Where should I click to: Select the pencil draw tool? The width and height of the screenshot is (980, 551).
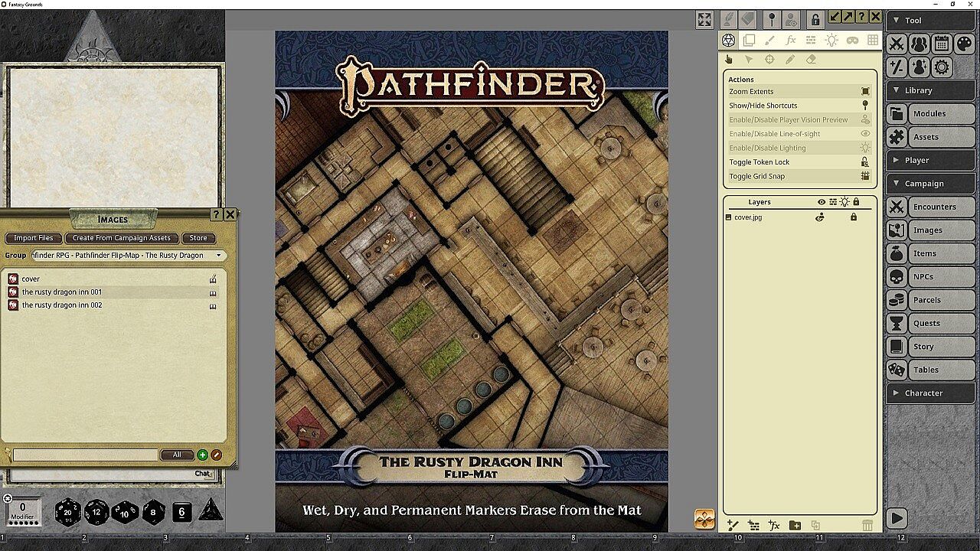791,60
